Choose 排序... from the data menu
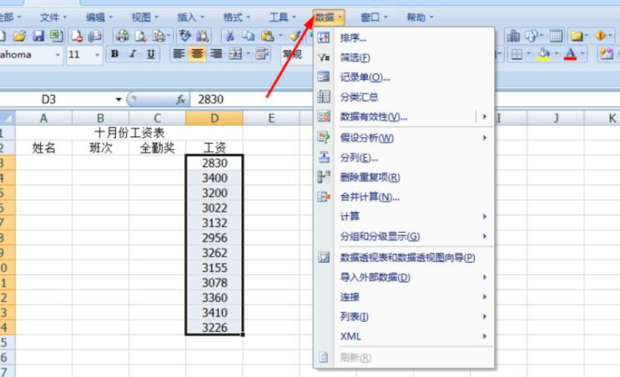 (x=404, y=38)
